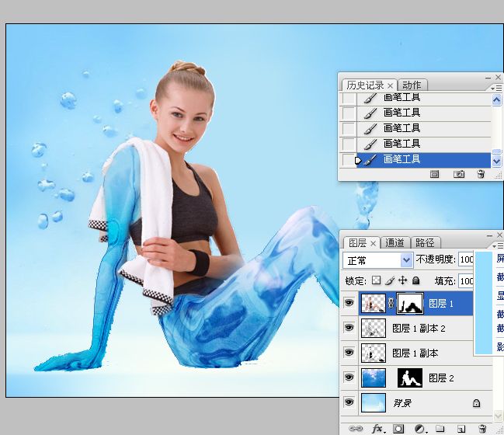504x435 pixels.
Task: Create new adjustment layer with half-circle icon
Action: click(419, 428)
